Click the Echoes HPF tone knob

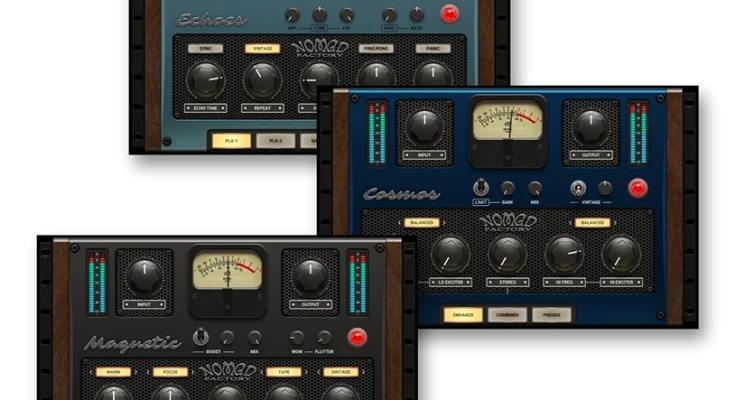(x=291, y=15)
